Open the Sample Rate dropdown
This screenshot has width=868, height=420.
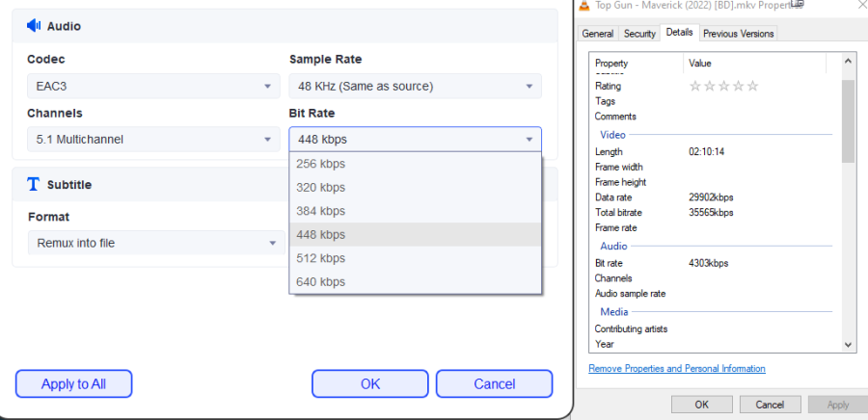click(x=415, y=87)
